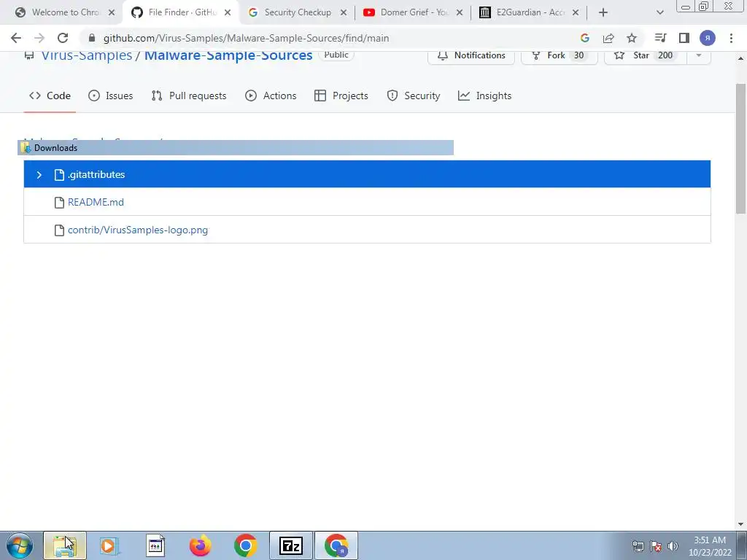The width and height of the screenshot is (747, 560).
Task: Close the Domer Grief YouTube tab
Action: pos(460,12)
